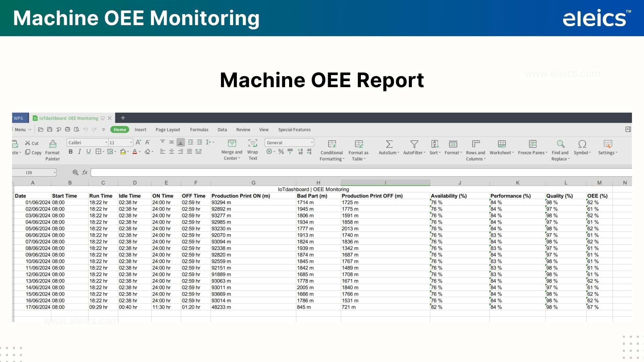Screen dimensions: 644x362
Task: Open the font size 11 dropdown
Action: (x=131, y=142)
